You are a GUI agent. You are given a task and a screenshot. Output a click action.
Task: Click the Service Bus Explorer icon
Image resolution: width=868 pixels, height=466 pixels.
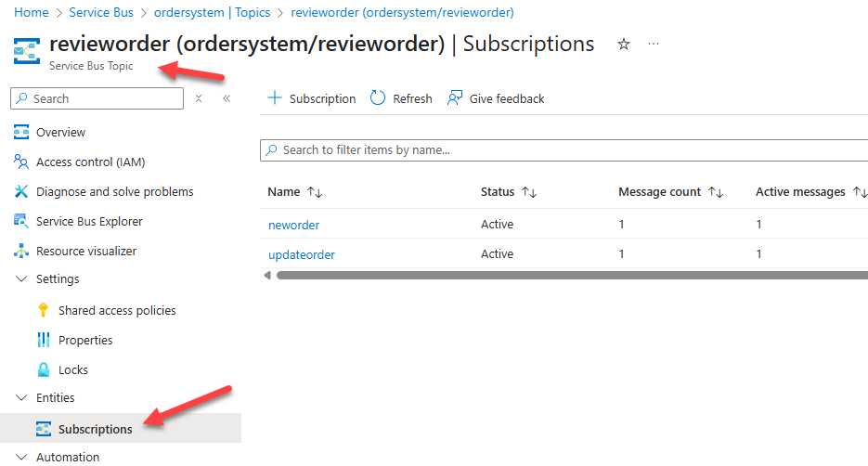pos(21,221)
